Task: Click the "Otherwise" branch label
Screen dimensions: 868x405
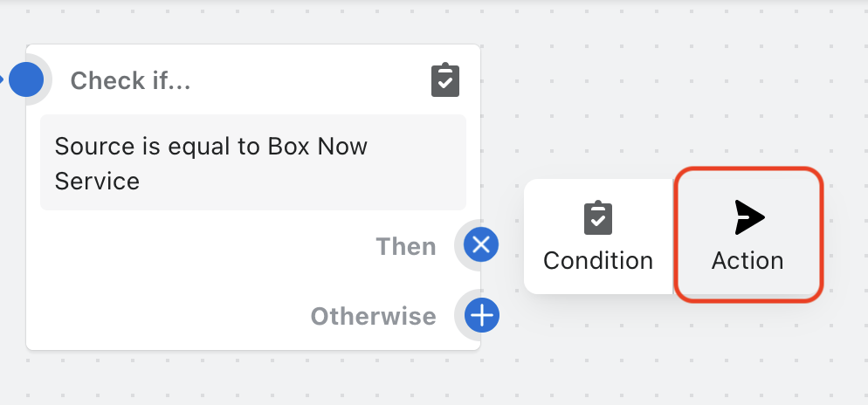Action: (373, 315)
